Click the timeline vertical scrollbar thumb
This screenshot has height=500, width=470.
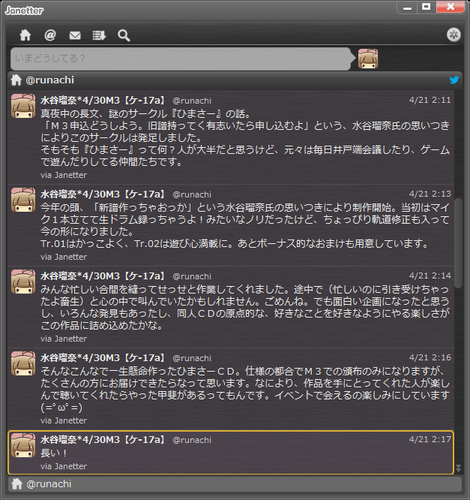(x=459, y=243)
